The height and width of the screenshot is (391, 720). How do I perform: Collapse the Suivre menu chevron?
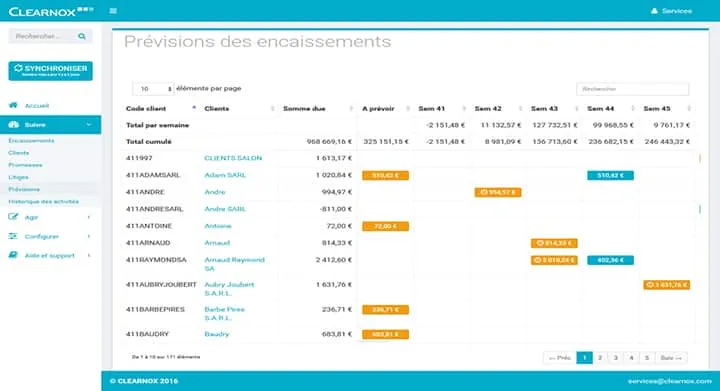pos(89,125)
